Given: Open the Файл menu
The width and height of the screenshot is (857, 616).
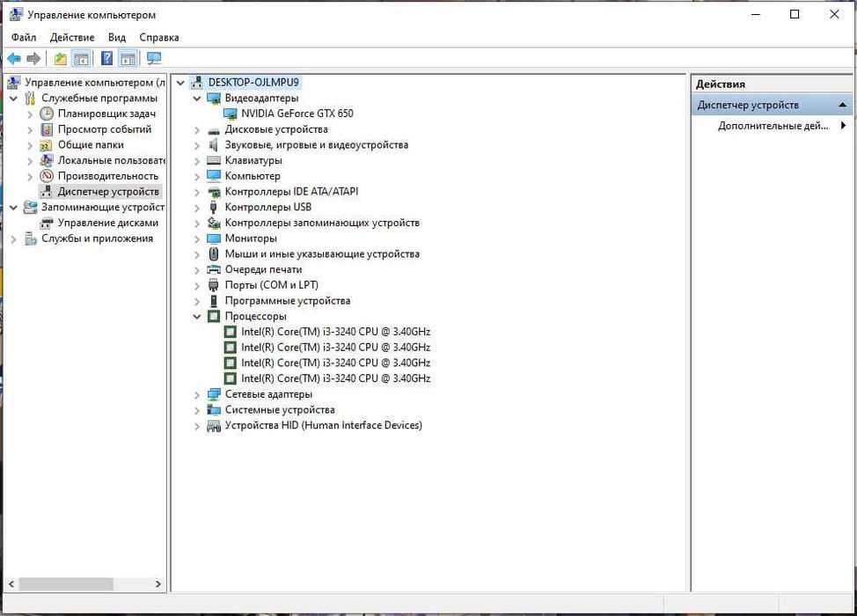Looking at the screenshot, I should click(x=24, y=37).
